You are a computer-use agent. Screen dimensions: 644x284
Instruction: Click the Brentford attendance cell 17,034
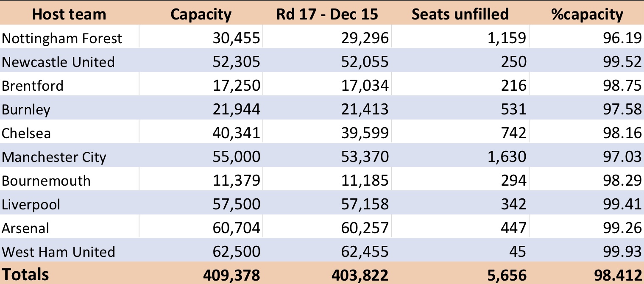[365, 86]
